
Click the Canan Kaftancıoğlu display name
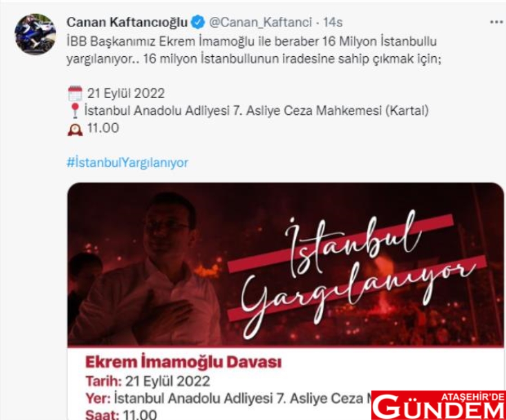tap(127, 22)
